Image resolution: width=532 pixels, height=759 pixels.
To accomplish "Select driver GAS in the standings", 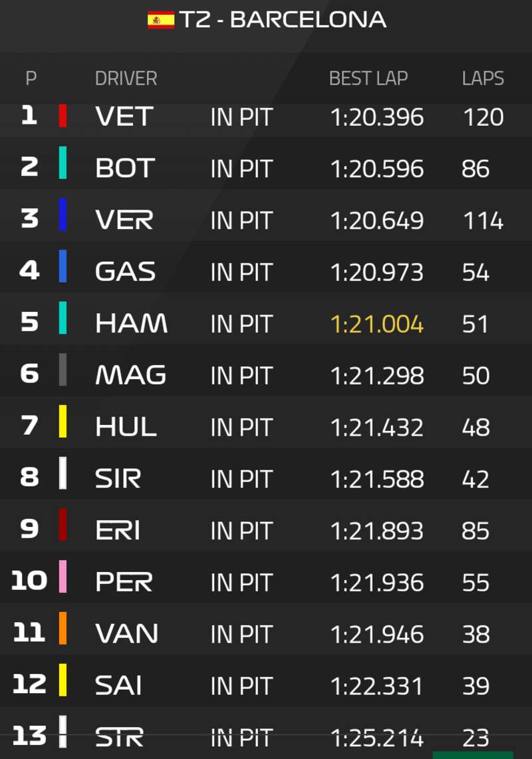I will click(x=125, y=272).
